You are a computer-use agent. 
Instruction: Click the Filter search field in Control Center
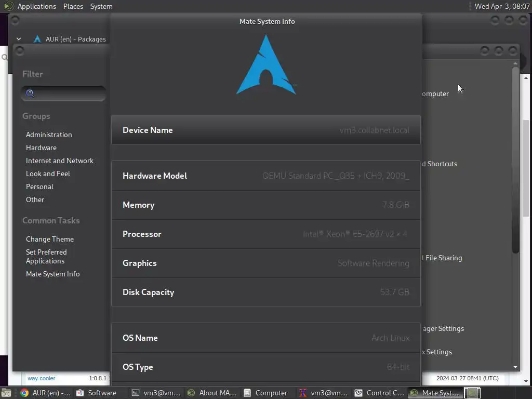[x=63, y=94]
